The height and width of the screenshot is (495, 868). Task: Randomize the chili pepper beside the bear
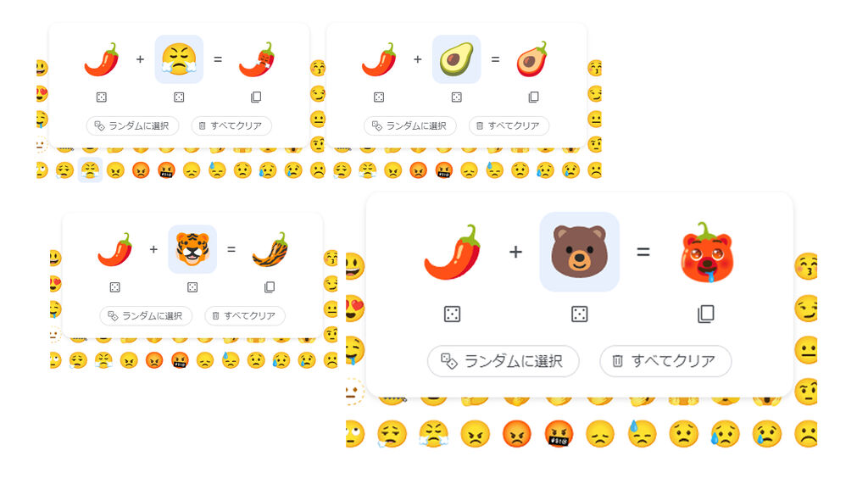[453, 314]
